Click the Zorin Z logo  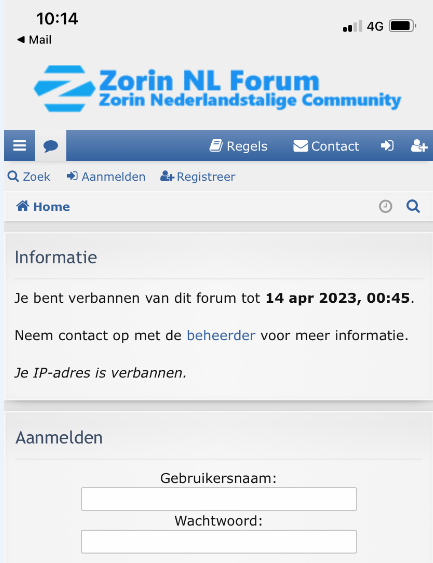tap(65, 88)
